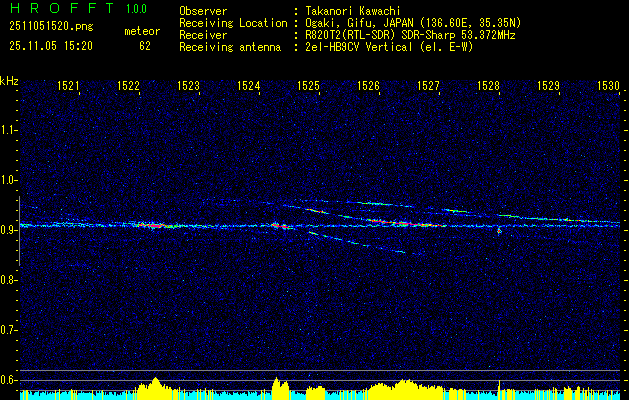Select the 1525 time tick label

click(308, 85)
